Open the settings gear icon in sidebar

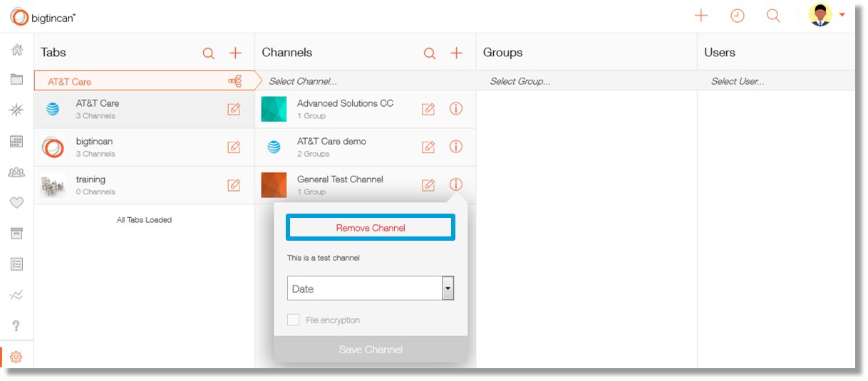[x=16, y=357]
